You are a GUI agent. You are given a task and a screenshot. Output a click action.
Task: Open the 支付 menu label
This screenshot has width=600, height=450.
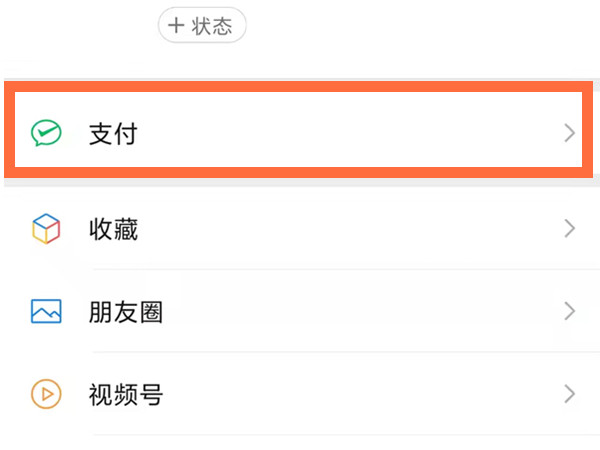[x=113, y=133]
